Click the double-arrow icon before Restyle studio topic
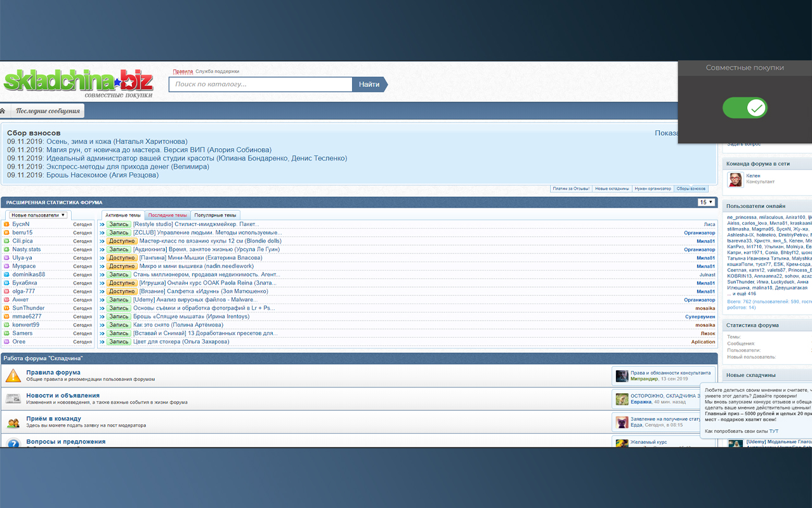The image size is (812, 508). pyautogui.click(x=101, y=224)
